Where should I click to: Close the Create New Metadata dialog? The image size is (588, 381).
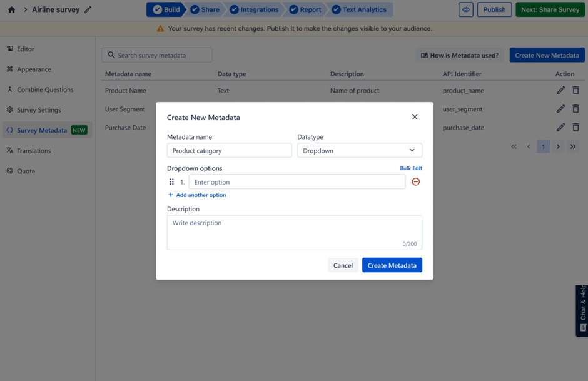pyautogui.click(x=415, y=117)
